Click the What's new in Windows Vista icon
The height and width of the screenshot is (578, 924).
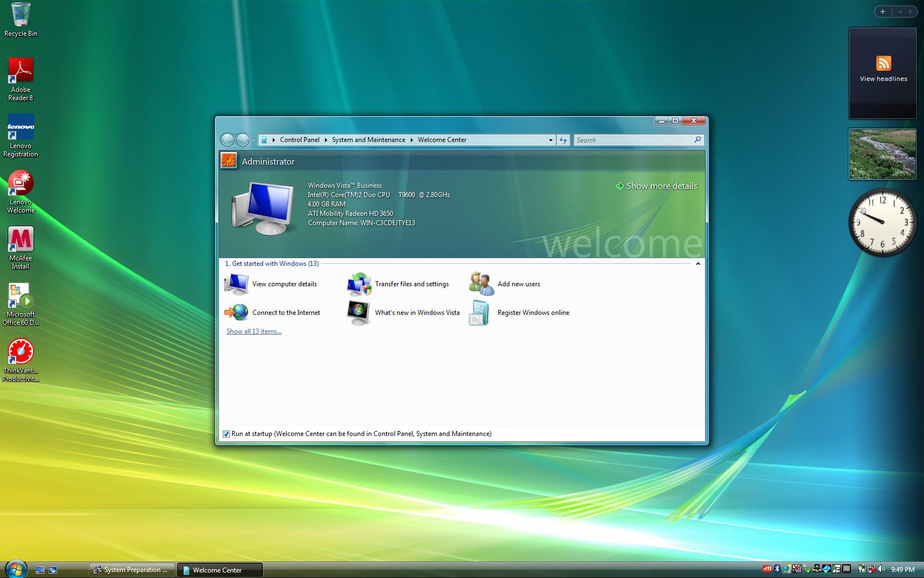[359, 313]
